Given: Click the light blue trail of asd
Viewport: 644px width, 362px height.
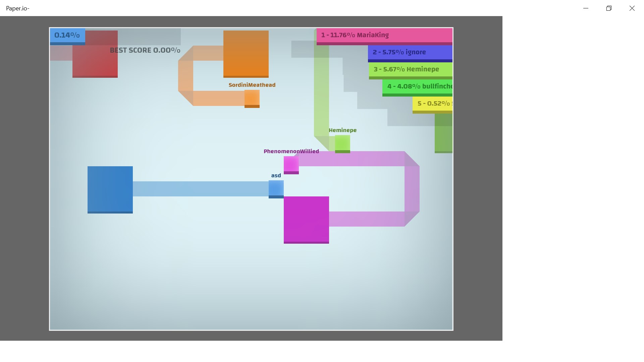Looking at the screenshot, I should [201, 189].
